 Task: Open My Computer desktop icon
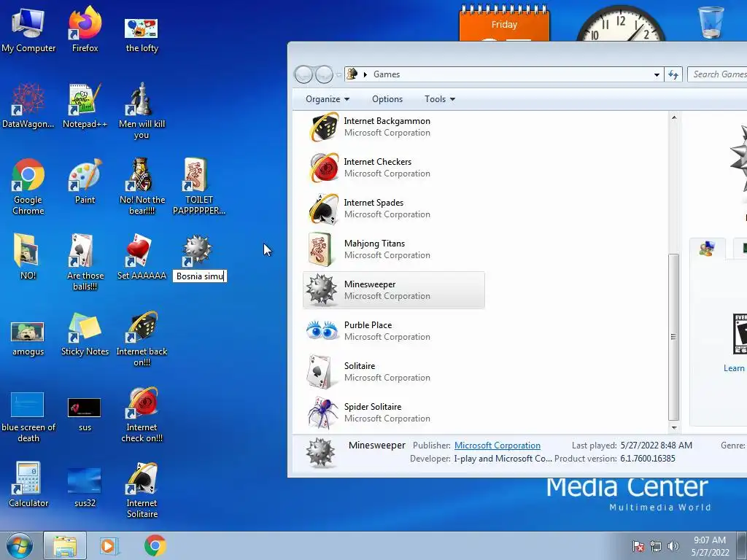tap(28, 29)
